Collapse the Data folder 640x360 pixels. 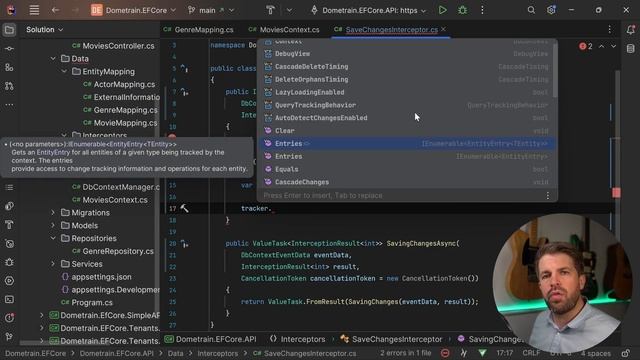pyautogui.click(x=53, y=59)
